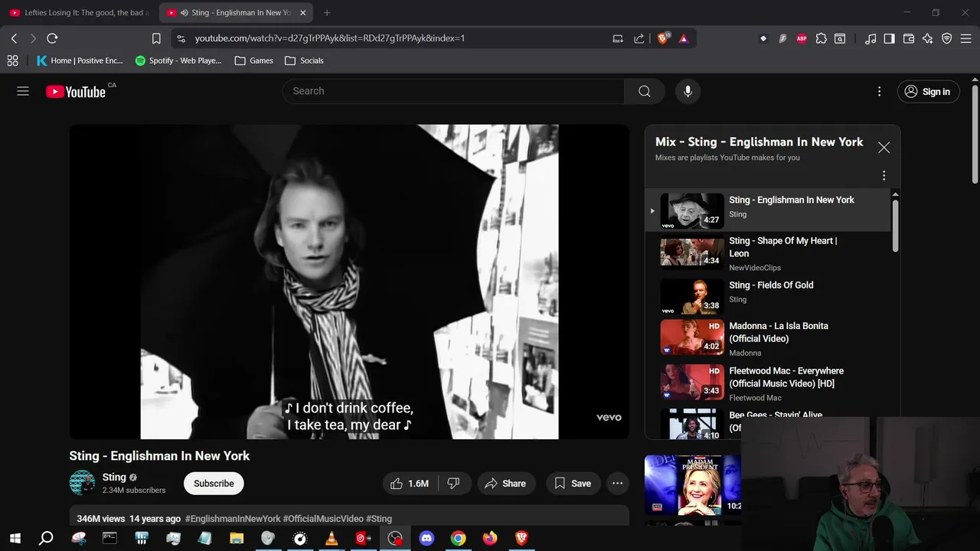Open Spotify Web Player bookmark
This screenshot has width=980, height=551.
pyautogui.click(x=178, y=60)
